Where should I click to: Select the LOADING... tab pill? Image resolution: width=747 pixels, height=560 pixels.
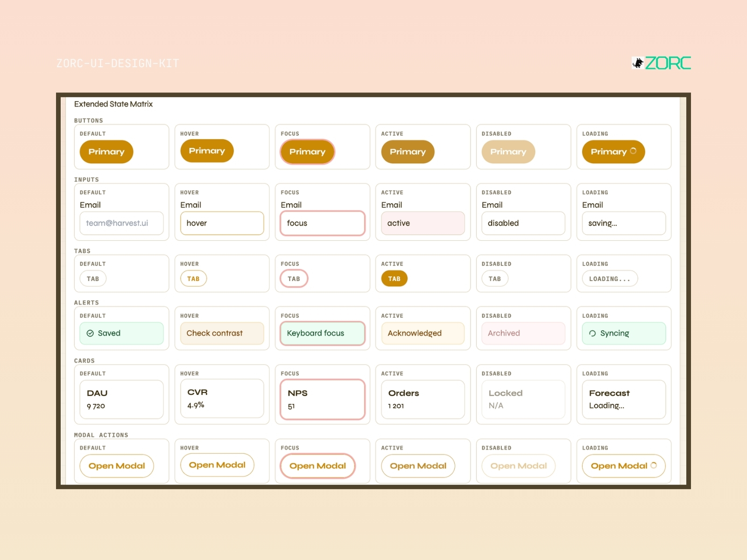pyautogui.click(x=610, y=279)
